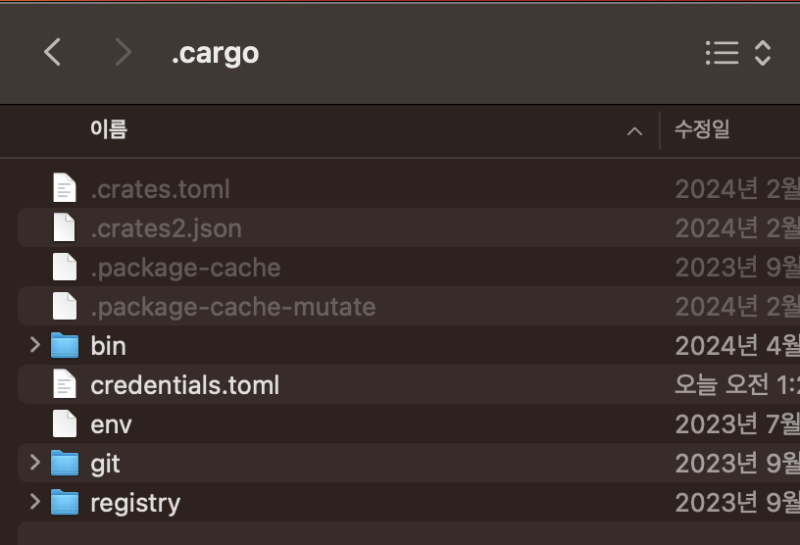This screenshot has height=545, width=800.
Task: Click the registry folder icon
Action: click(65, 502)
